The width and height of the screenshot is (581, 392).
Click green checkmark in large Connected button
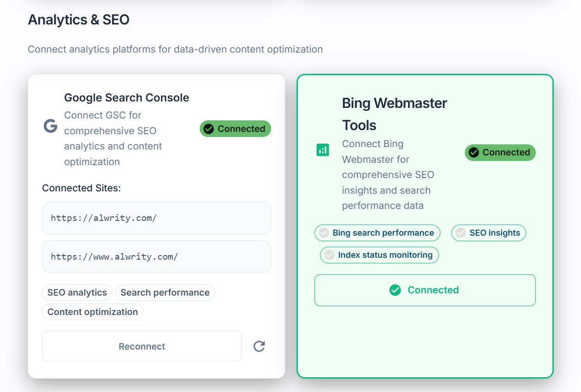tap(395, 290)
